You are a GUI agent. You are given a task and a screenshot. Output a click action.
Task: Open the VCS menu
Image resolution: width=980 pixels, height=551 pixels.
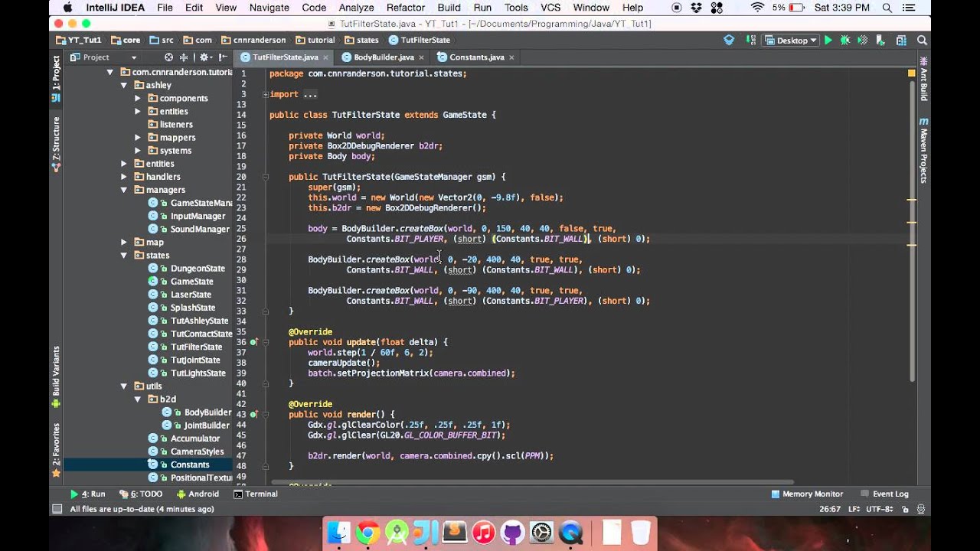tap(550, 8)
